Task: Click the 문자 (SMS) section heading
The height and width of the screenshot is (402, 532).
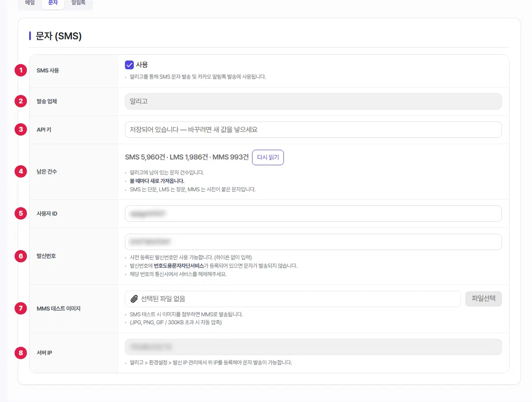Action: [59, 36]
